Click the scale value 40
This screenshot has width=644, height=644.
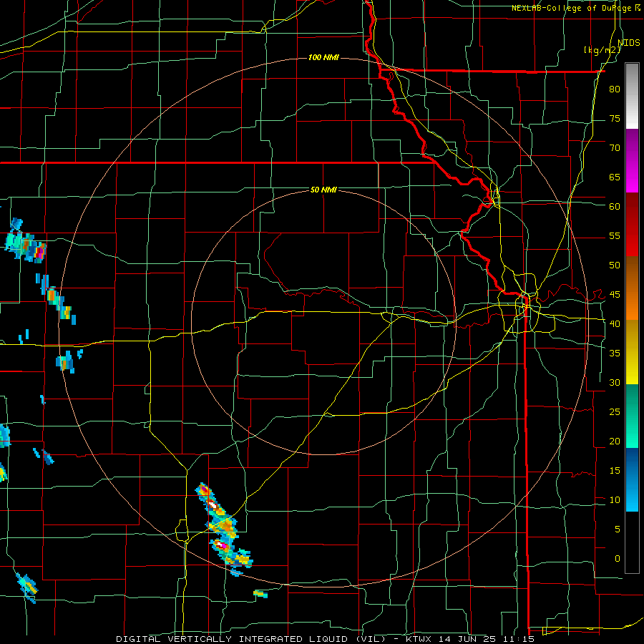click(615, 324)
